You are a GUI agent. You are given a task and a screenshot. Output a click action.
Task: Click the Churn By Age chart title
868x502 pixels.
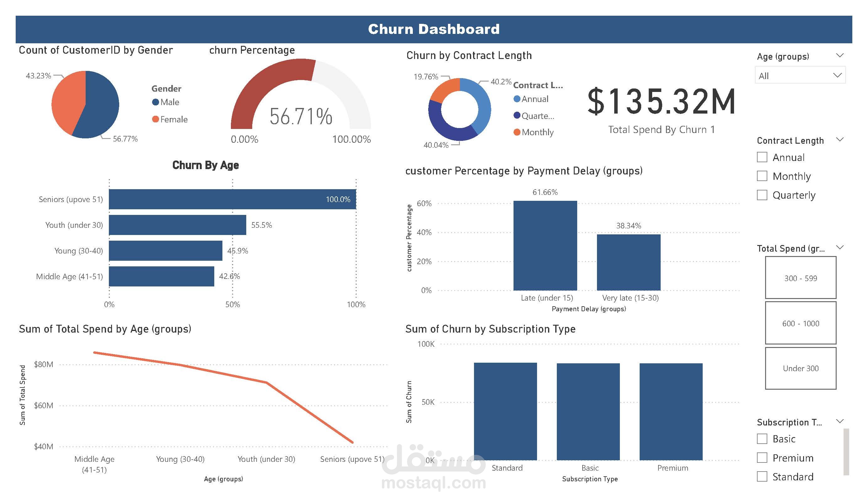205,165
